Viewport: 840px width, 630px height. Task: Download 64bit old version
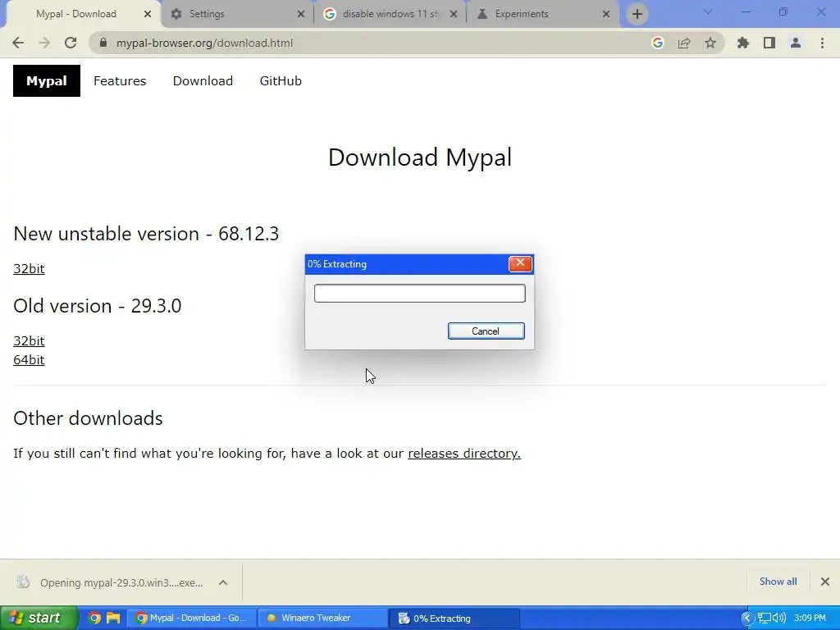click(29, 359)
